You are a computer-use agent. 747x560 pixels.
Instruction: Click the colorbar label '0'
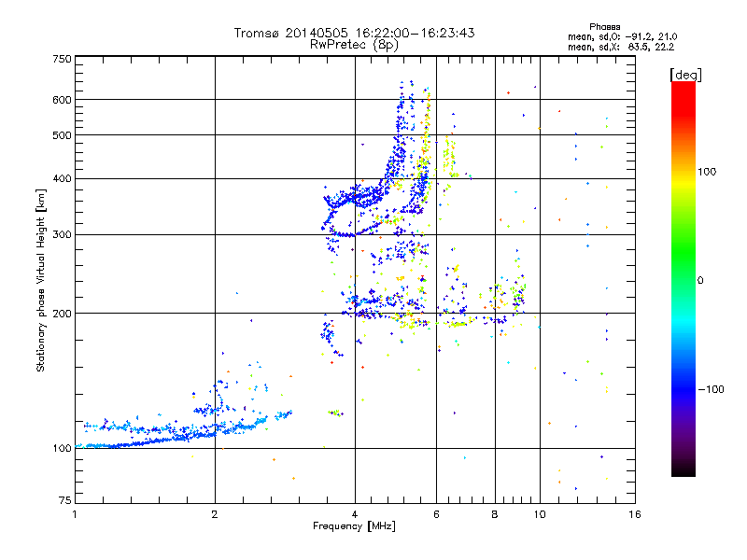coord(700,281)
